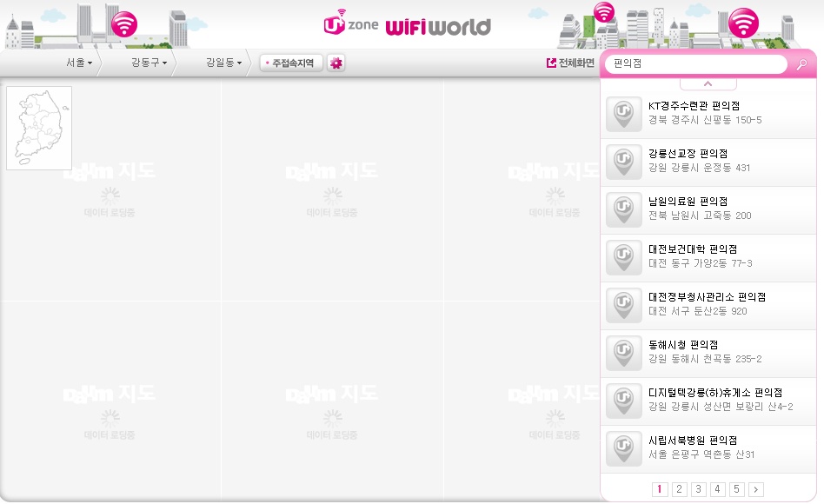Open the 강일동 neighborhood dropdown
824x504 pixels.
(x=223, y=63)
